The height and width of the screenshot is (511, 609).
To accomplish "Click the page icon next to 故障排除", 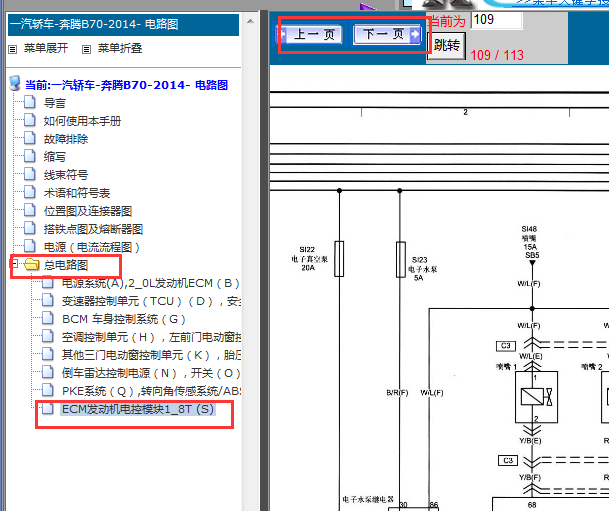I will (30, 138).
